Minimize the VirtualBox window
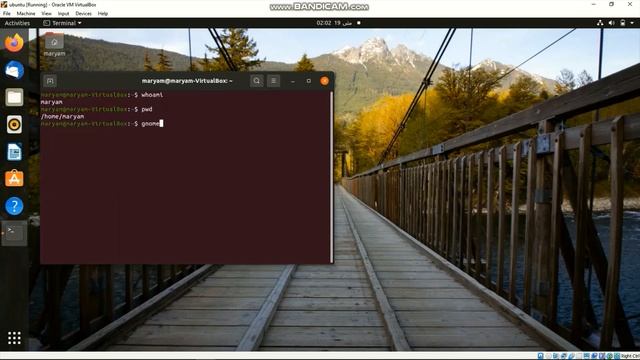Screen dimensions: 640x360 (x=593, y=4)
